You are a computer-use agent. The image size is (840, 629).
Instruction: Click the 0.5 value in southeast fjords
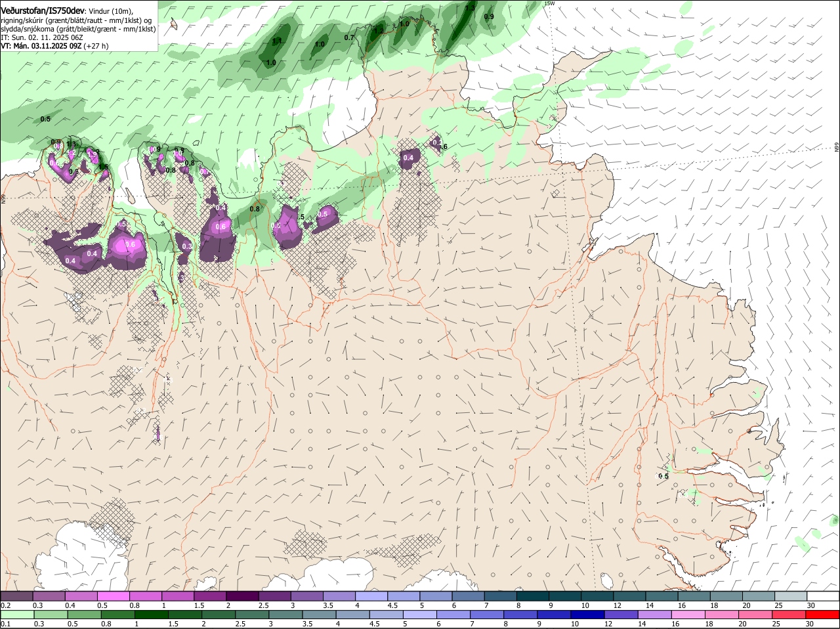663,476
